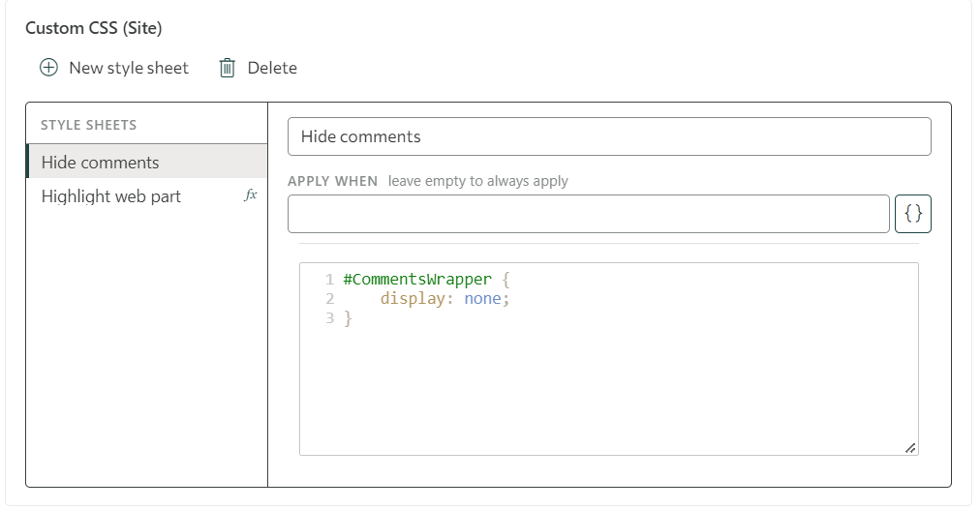The image size is (980, 509).
Task: Click the resize handle of the CSS editor
Action: click(910, 448)
